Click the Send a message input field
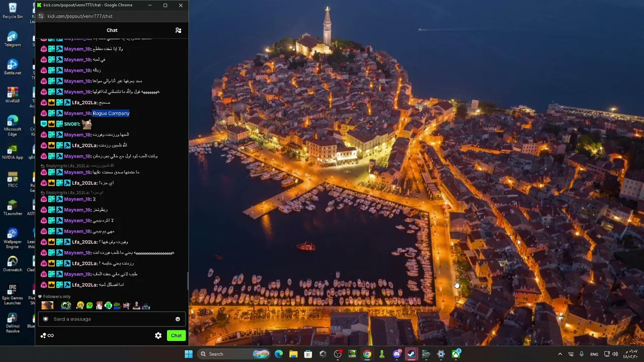Viewport: 644px width, 362px height. click(x=112, y=319)
